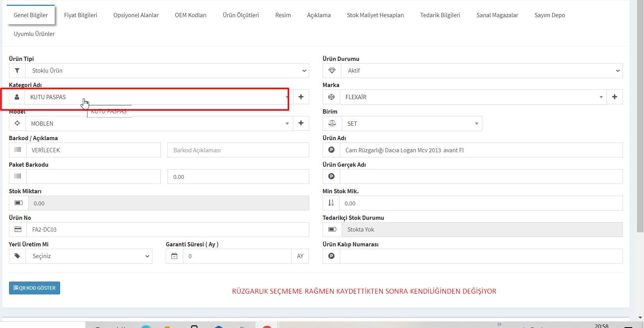Switch to the Fiyat Bilgileri tab

coord(80,15)
